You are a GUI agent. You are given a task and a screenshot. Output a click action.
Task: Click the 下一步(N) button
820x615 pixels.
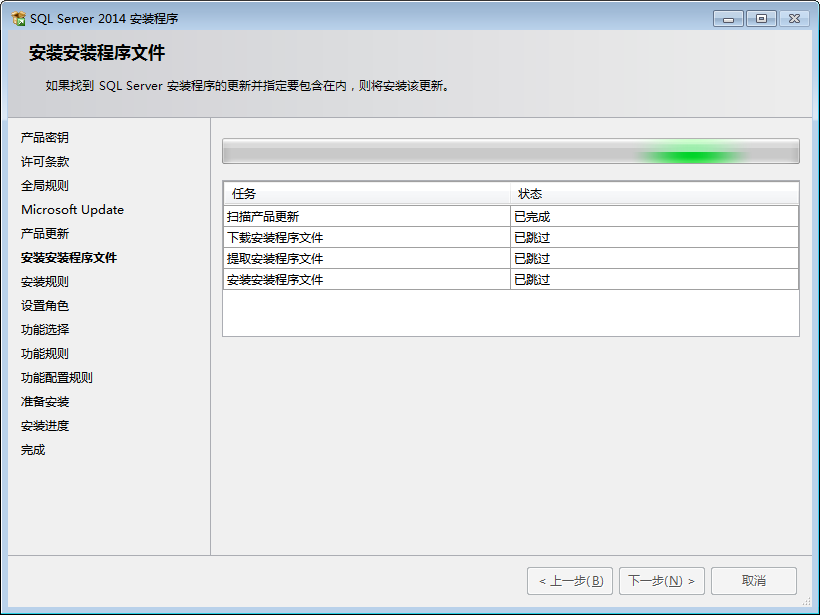[x=661, y=580]
